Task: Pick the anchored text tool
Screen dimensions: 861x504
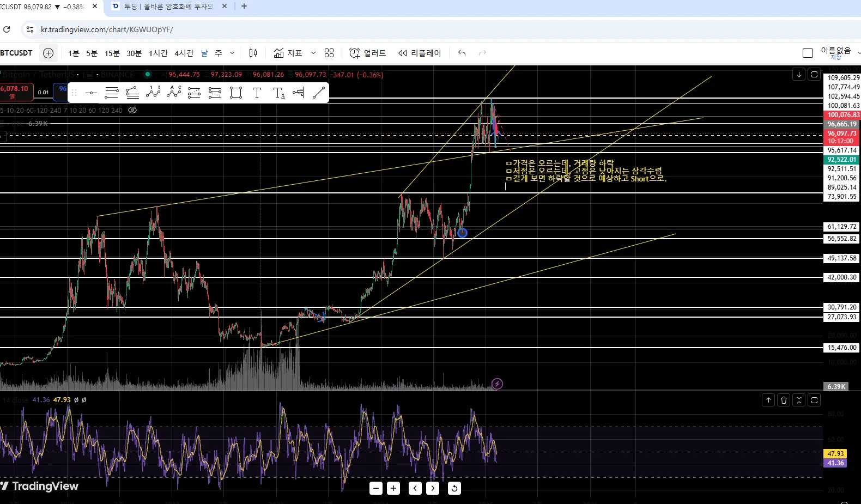Action: [278, 93]
